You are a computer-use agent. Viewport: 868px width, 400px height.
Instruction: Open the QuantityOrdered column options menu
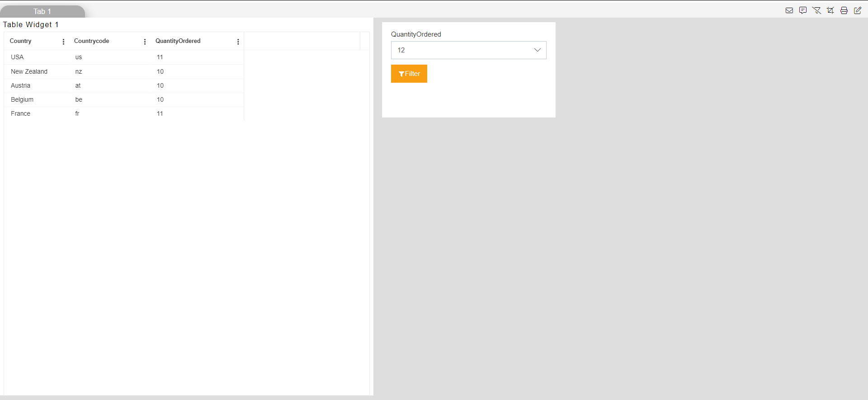coord(238,42)
